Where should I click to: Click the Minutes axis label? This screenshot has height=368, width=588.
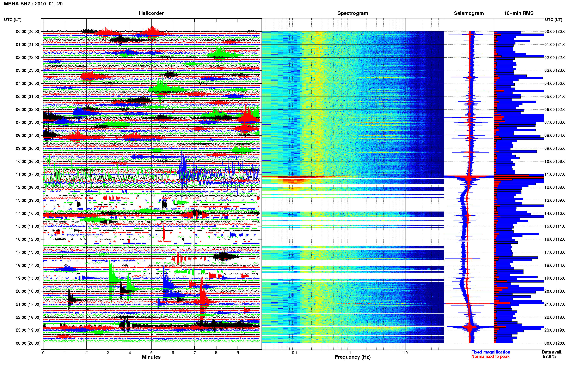click(x=151, y=357)
